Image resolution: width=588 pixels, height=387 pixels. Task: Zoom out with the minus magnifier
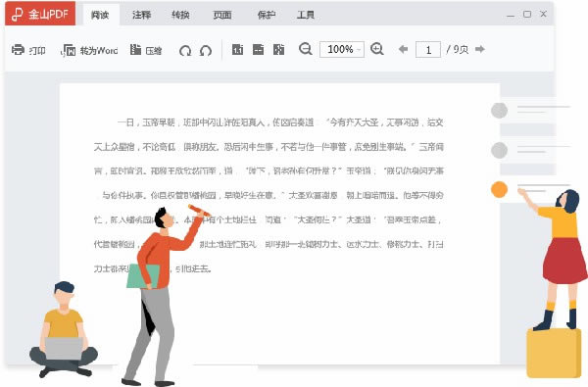pyautogui.click(x=306, y=49)
